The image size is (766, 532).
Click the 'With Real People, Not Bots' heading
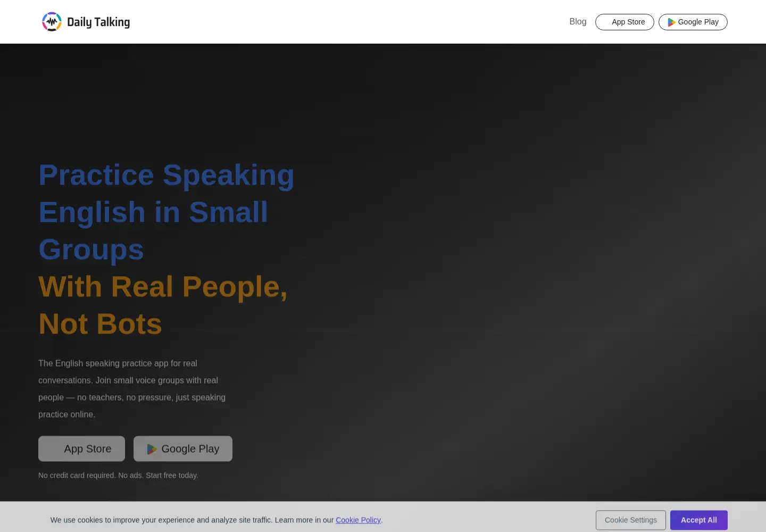[x=163, y=305]
